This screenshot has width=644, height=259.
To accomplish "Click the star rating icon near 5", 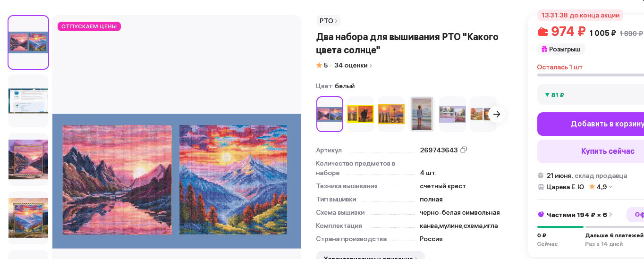I will point(319,66).
